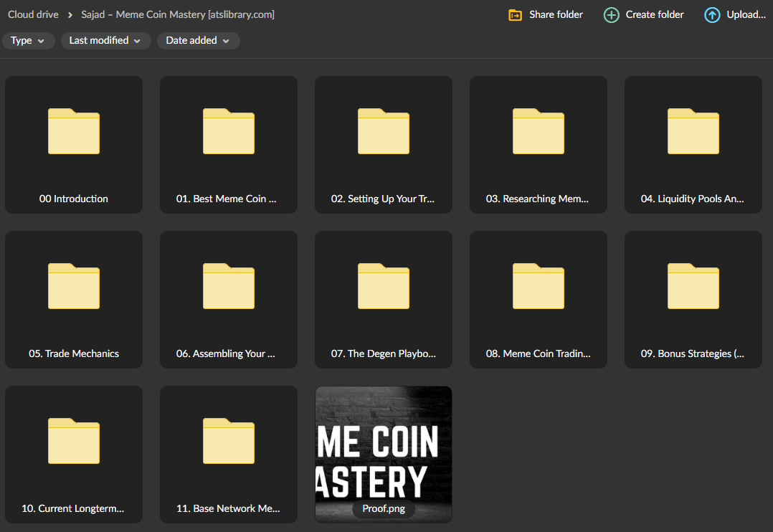Expand the Last modified sorting dropdown
The width and height of the screenshot is (773, 532).
pos(105,41)
